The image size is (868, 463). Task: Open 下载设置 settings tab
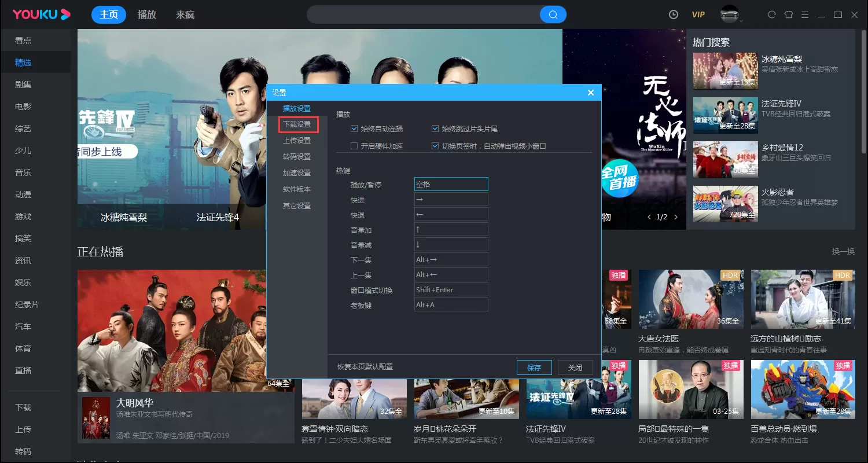(297, 124)
